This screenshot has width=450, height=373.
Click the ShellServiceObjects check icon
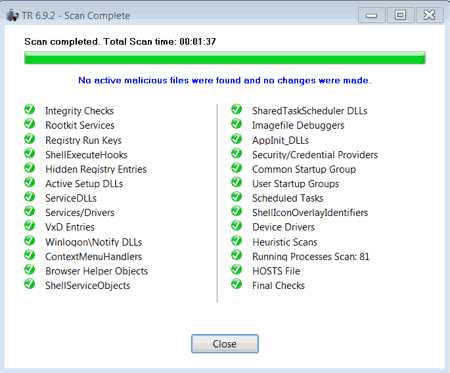(30, 284)
